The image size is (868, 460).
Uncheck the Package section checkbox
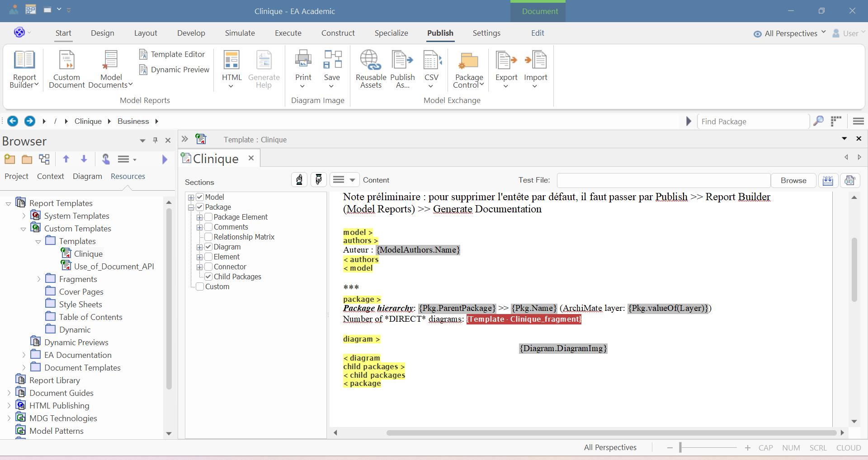tap(200, 207)
